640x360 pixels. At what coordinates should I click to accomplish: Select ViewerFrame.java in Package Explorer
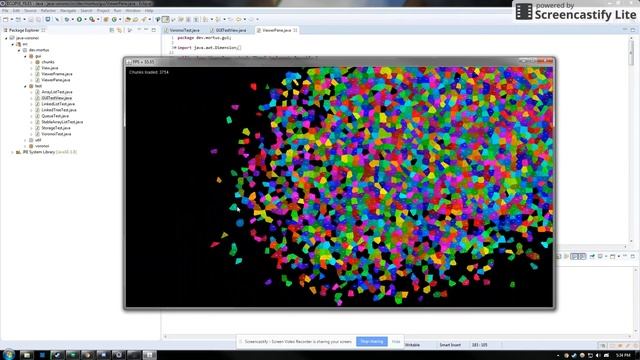tap(57, 74)
